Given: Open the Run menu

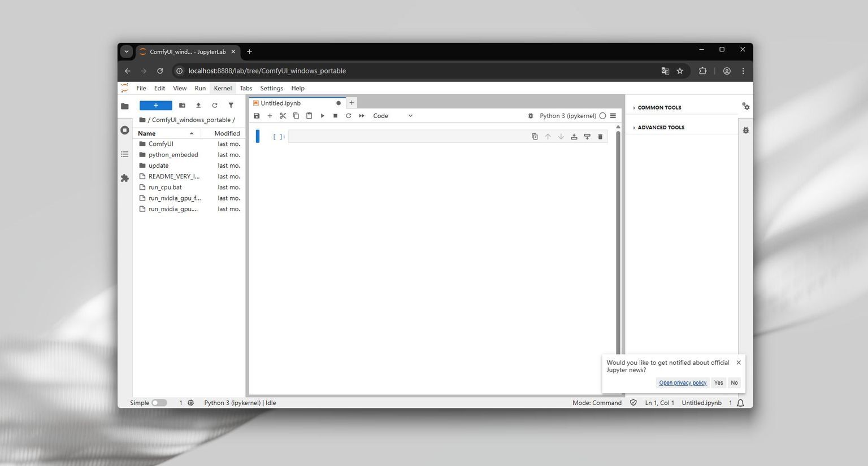Looking at the screenshot, I should [200, 88].
